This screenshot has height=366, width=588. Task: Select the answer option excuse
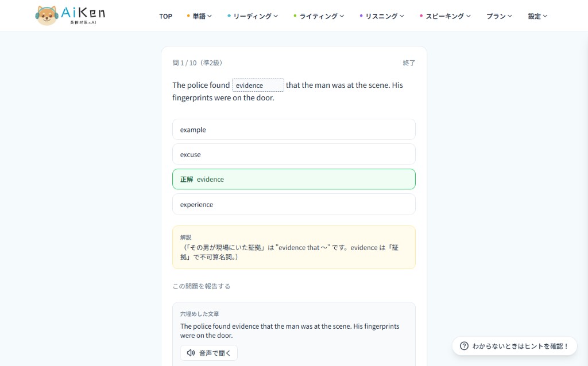tap(293, 154)
